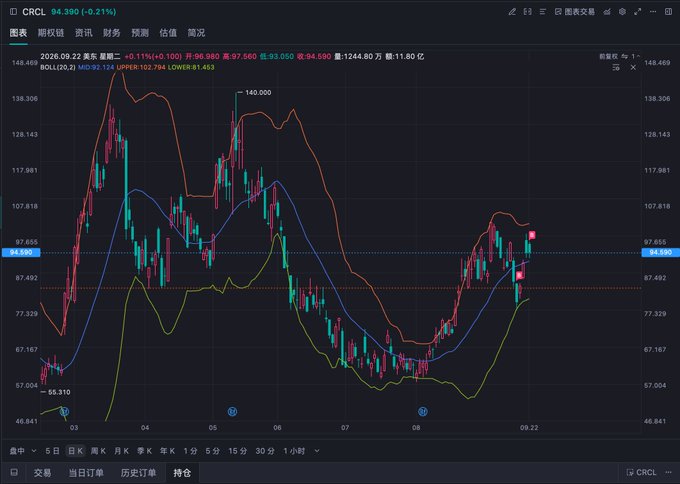Select 5日 timeframe

(x=52, y=451)
